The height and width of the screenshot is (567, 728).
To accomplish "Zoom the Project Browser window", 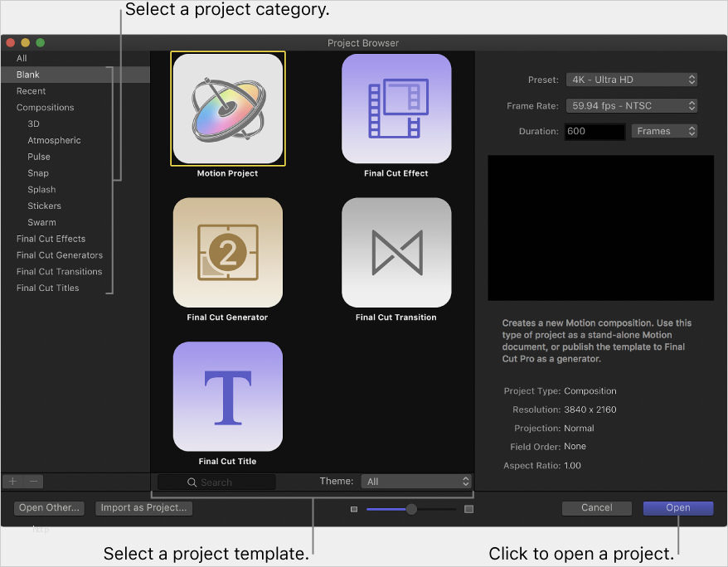I will tap(41, 42).
